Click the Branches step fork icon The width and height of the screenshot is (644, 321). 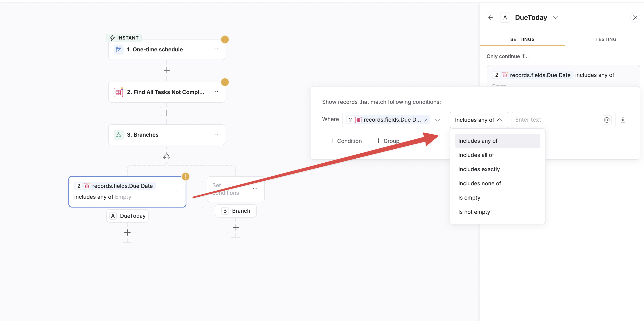(118, 135)
